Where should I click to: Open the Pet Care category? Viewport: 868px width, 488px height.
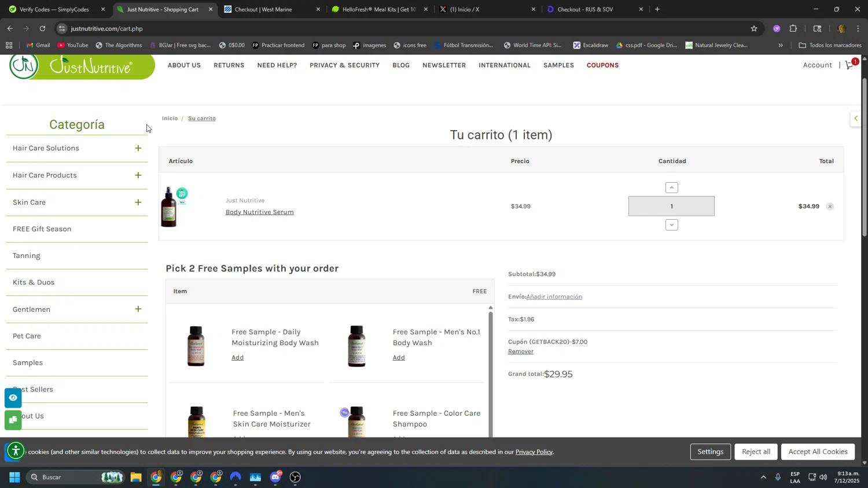pyautogui.click(x=27, y=336)
